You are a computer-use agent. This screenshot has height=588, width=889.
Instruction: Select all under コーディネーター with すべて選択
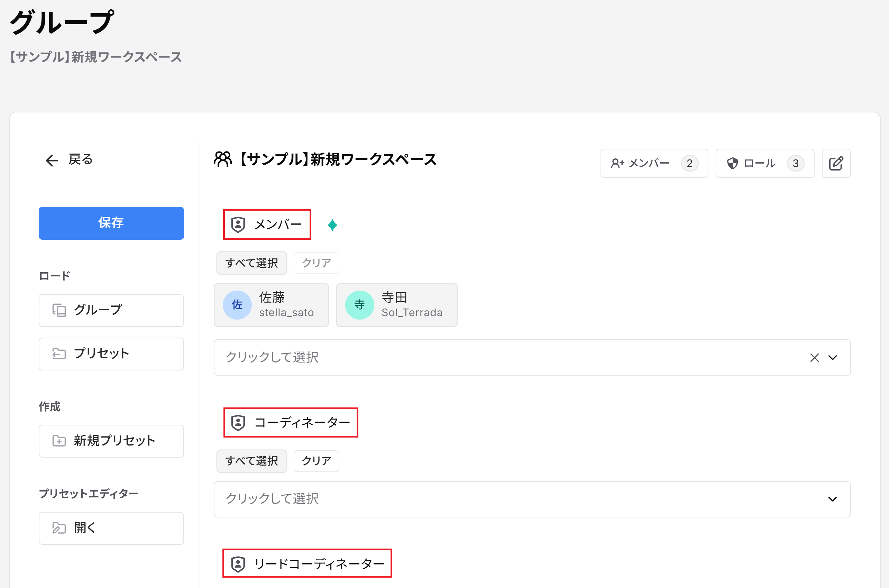pos(251,461)
